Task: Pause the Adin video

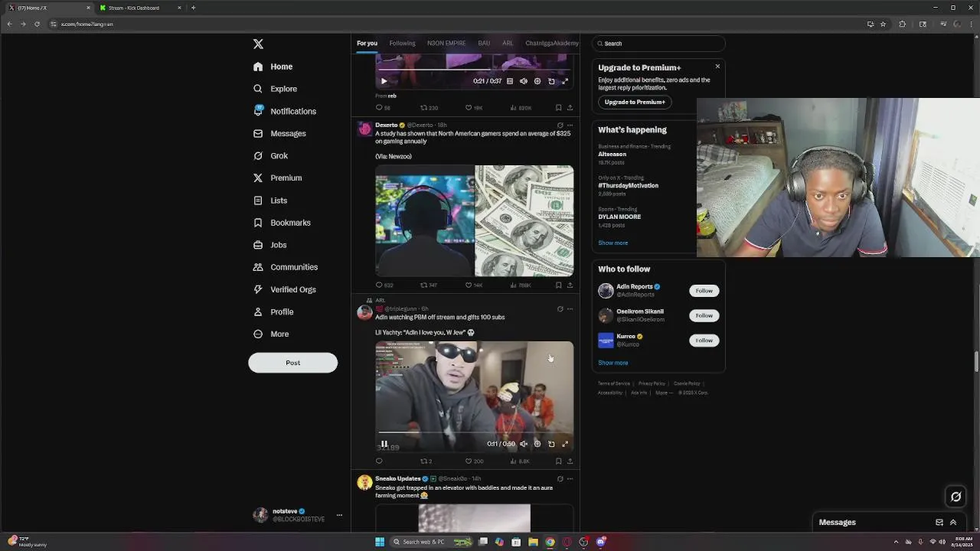Action: pos(384,444)
